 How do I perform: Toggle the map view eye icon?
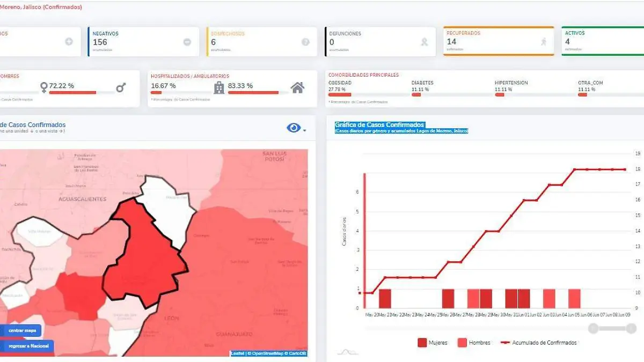(294, 128)
